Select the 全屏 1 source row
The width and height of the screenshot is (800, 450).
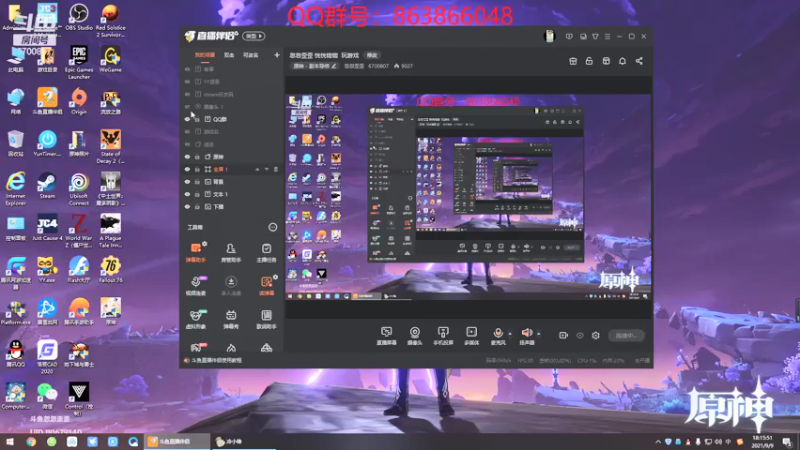(232, 169)
